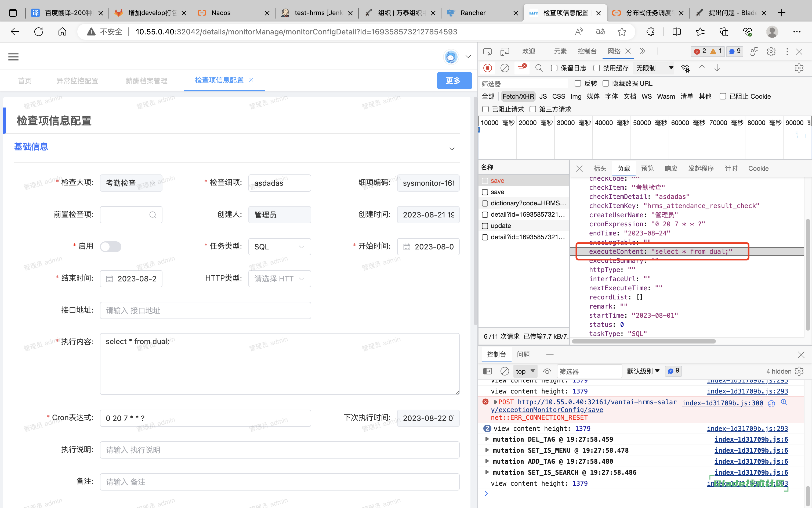Open console context top dropdown
The image size is (812, 508).
(x=525, y=371)
